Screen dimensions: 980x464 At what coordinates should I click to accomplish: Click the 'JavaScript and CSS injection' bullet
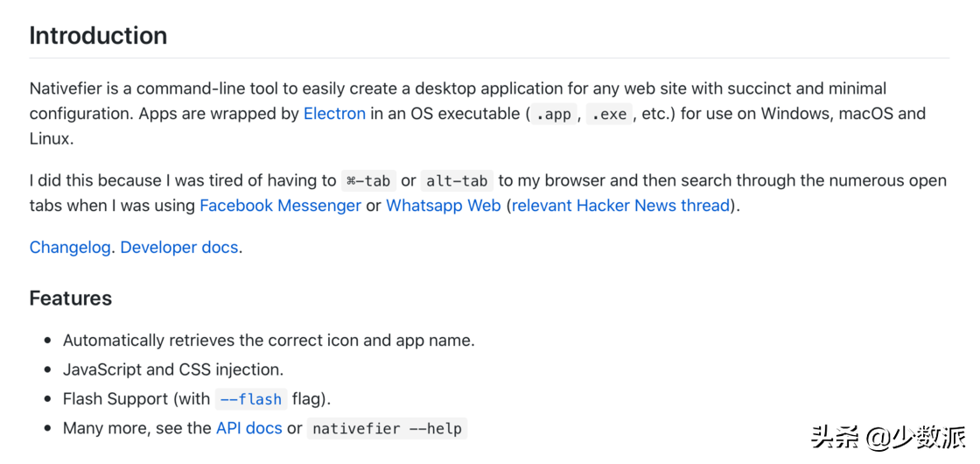coord(173,369)
